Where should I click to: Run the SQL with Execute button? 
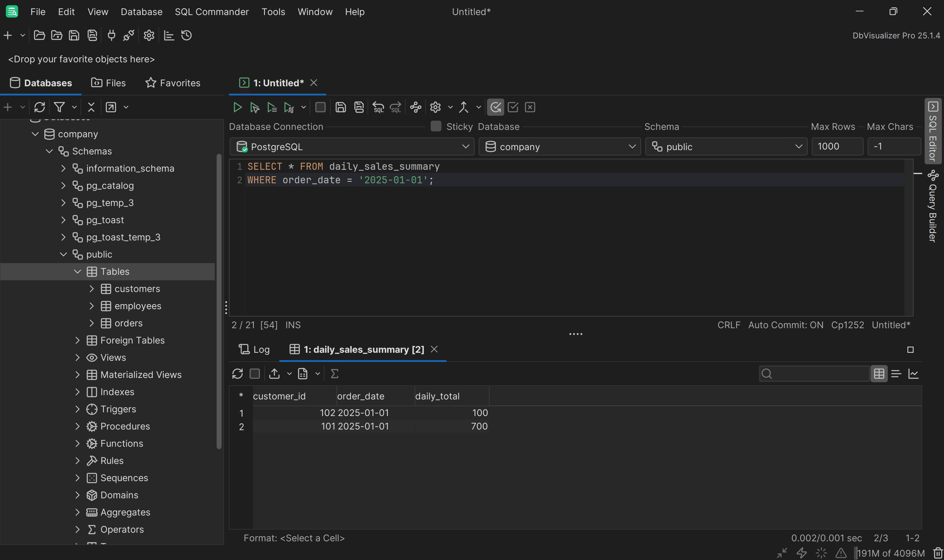pyautogui.click(x=237, y=107)
